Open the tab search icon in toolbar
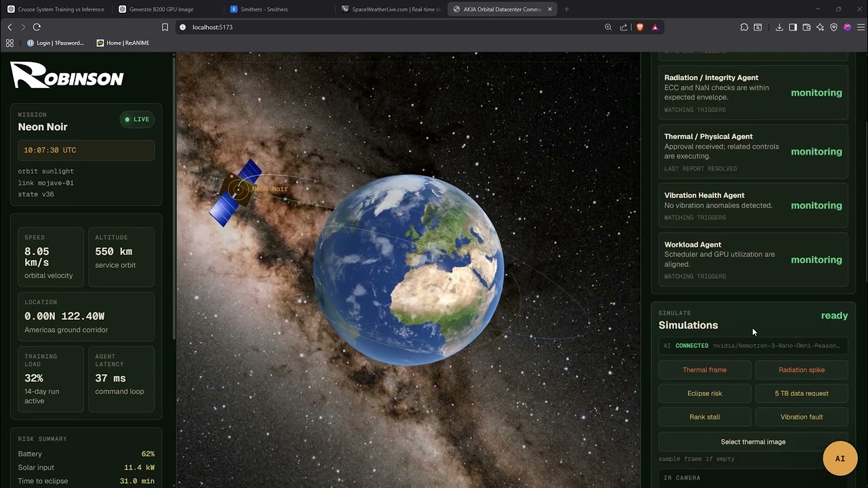Image resolution: width=868 pixels, height=488 pixels. [x=758, y=27]
